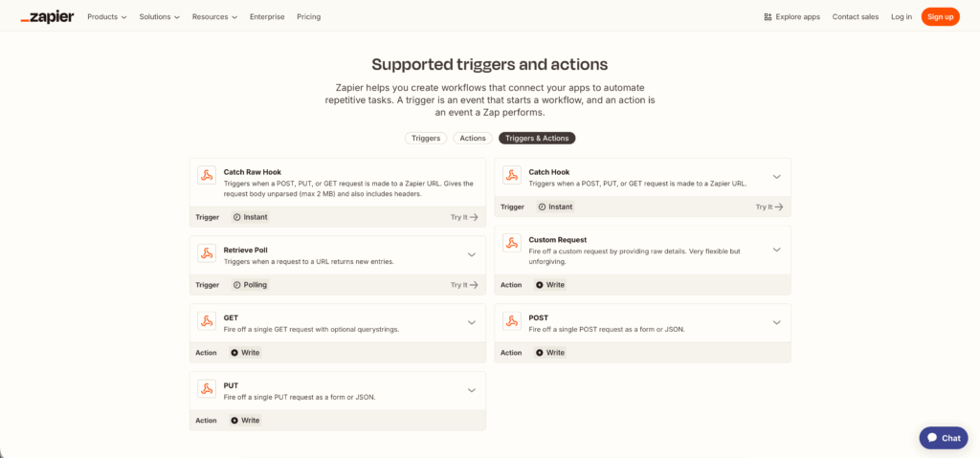Click the Catch Raw Hook webhook icon

click(207, 175)
